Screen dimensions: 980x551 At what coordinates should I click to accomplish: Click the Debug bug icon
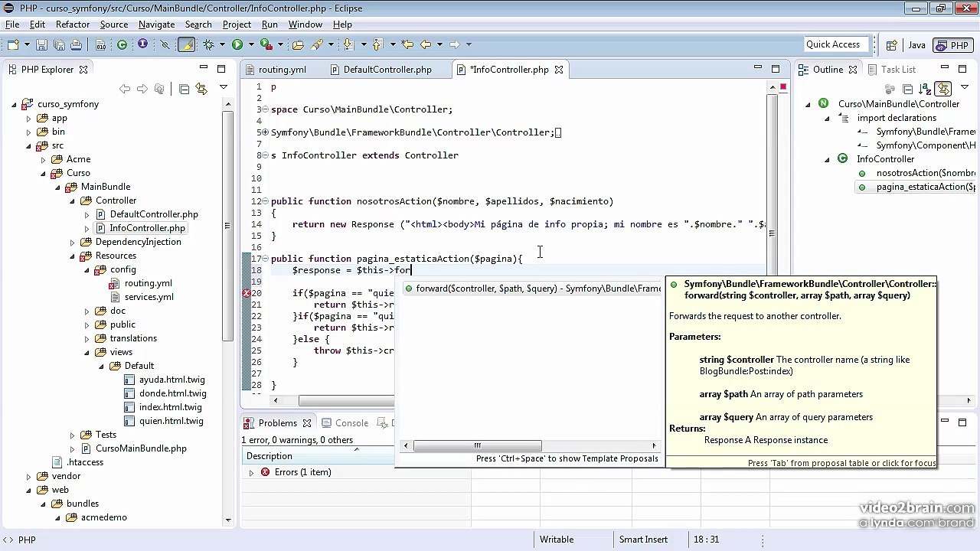(x=208, y=44)
